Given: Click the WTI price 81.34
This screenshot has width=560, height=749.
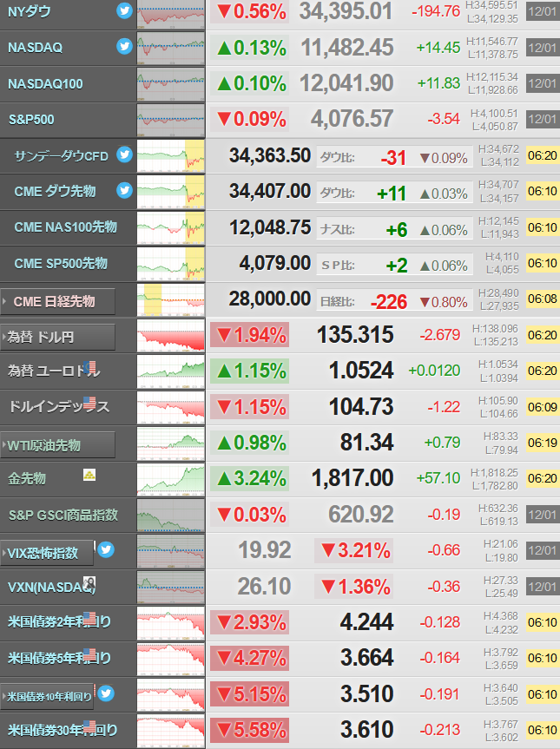Looking at the screenshot, I should point(367,443).
